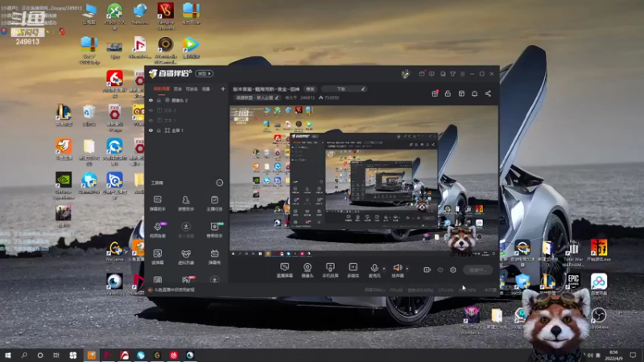This screenshot has height=362, width=644.
Task: Click the taskbar clock and date
Action: [613, 355]
